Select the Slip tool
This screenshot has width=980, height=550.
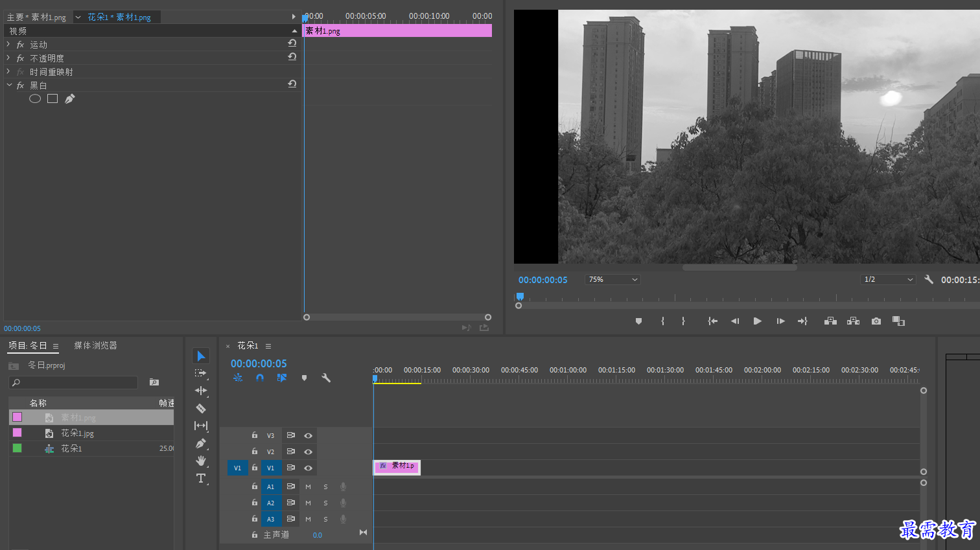click(x=201, y=426)
